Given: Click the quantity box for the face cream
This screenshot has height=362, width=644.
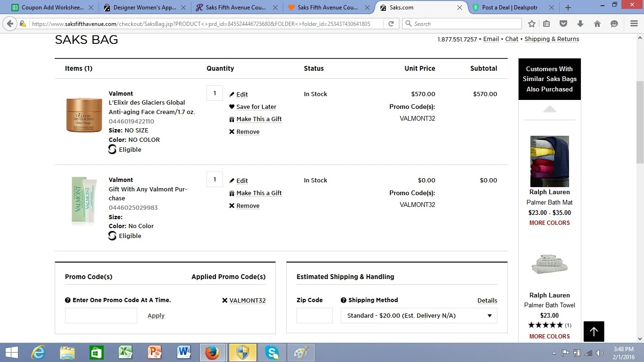Looking at the screenshot, I should pos(215,93).
